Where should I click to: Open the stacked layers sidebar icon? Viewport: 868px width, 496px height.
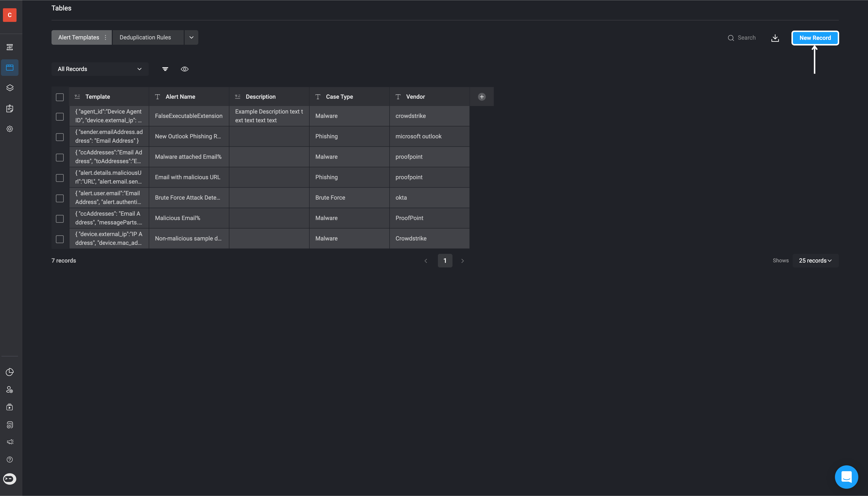[x=10, y=88]
